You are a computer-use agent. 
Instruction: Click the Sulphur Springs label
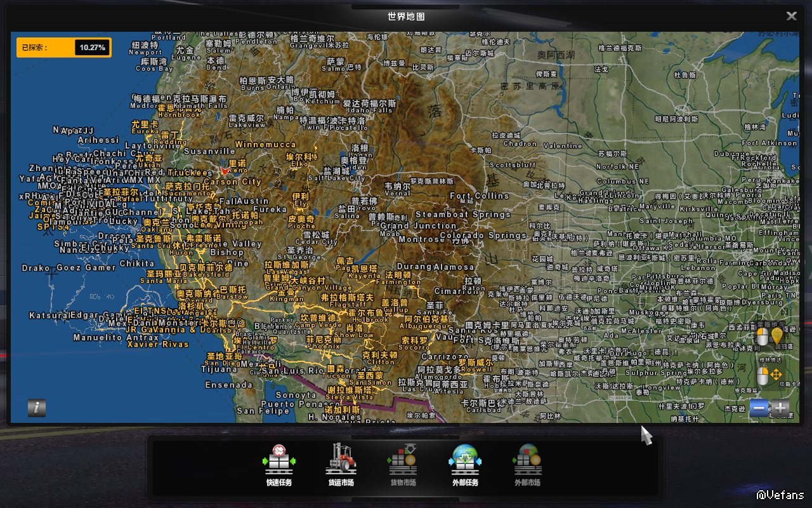pyautogui.click(x=655, y=373)
